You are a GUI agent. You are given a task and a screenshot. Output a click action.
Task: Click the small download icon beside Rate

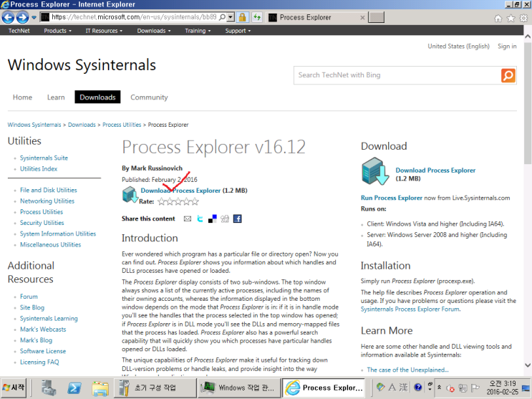tap(130, 195)
